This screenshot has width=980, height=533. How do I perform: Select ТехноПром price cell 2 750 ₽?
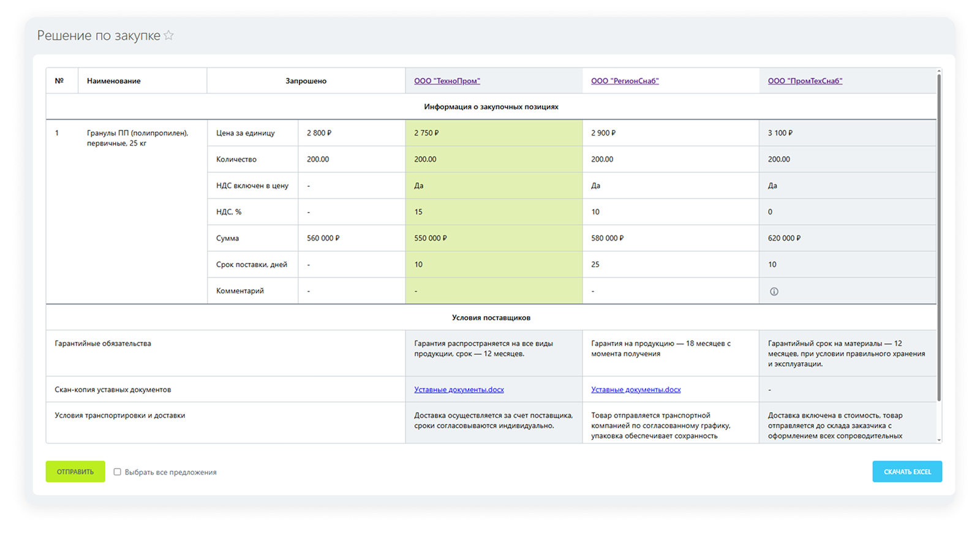(x=494, y=133)
